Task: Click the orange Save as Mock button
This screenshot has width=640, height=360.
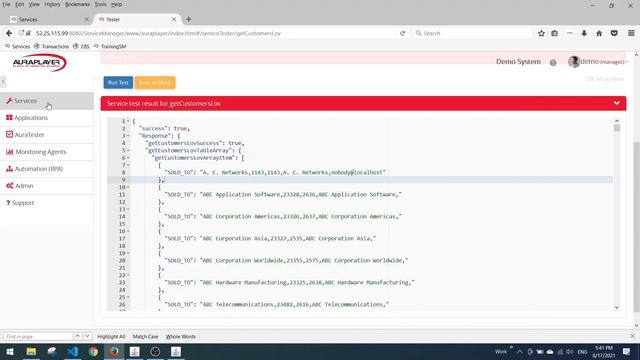Action: click(x=155, y=82)
